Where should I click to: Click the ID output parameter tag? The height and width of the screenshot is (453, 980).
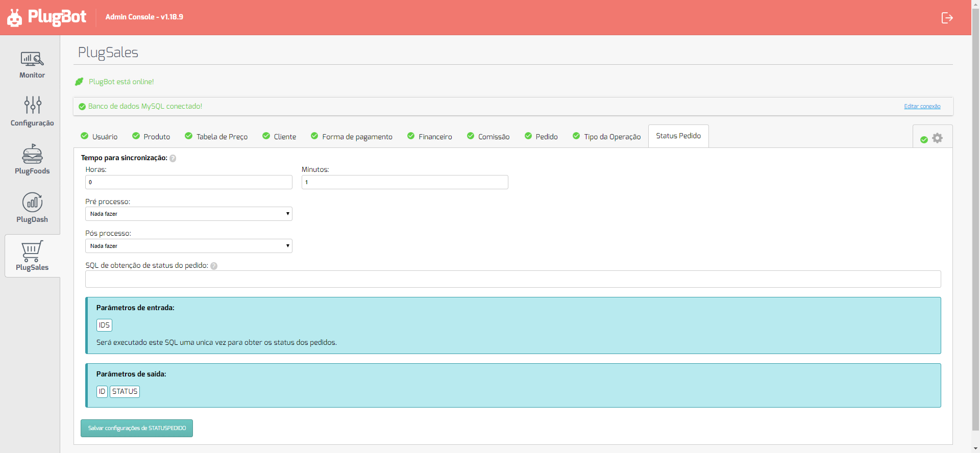pyautogui.click(x=102, y=391)
